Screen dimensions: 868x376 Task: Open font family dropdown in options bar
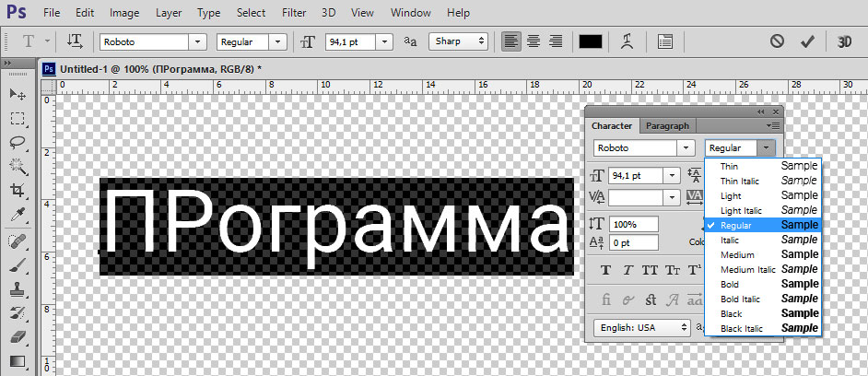[x=197, y=42]
